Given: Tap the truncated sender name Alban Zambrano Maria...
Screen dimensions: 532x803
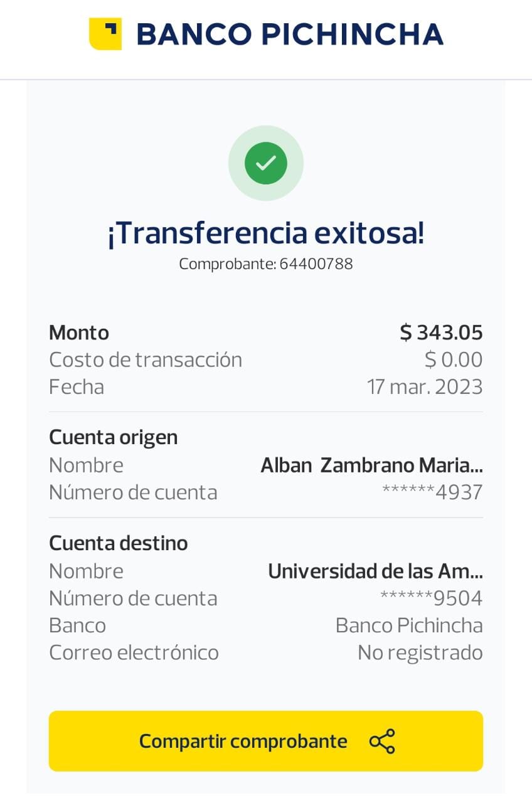Looking at the screenshot, I should point(371,465).
